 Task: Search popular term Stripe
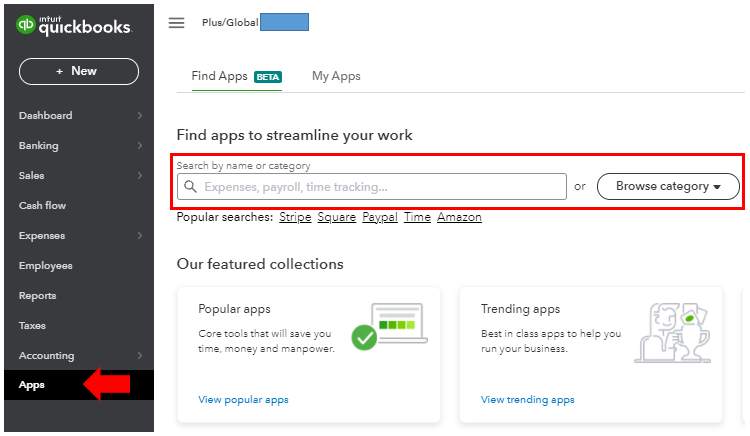pyautogui.click(x=295, y=217)
